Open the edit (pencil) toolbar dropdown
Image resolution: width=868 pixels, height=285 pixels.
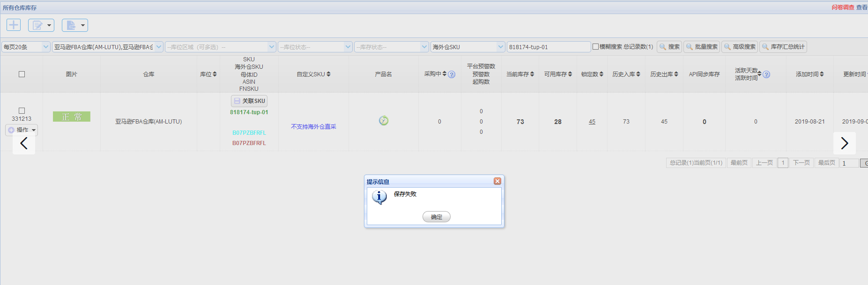click(41, 25)
